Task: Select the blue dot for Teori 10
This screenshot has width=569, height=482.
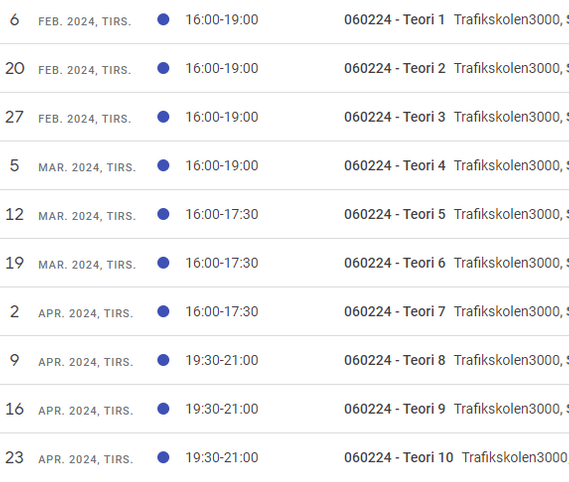Action: [163, 457]
